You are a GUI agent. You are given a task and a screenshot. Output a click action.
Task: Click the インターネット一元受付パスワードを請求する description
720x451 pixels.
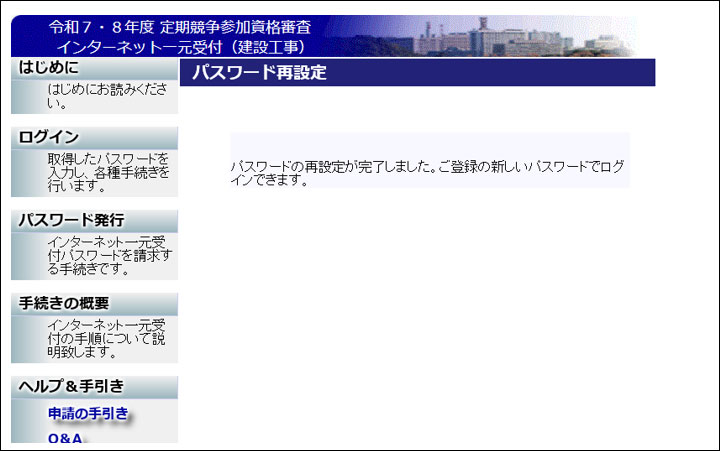tap(110, 255)
